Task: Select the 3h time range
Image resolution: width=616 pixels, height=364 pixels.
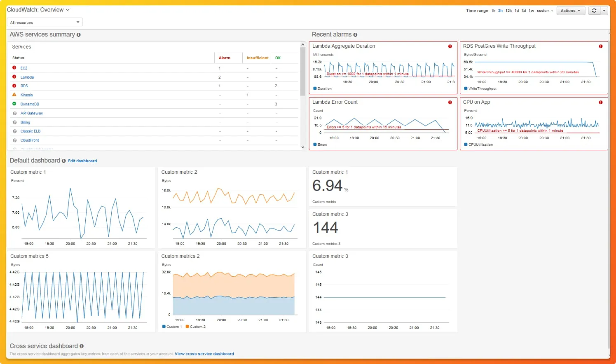Action: [x=500, y=11]
